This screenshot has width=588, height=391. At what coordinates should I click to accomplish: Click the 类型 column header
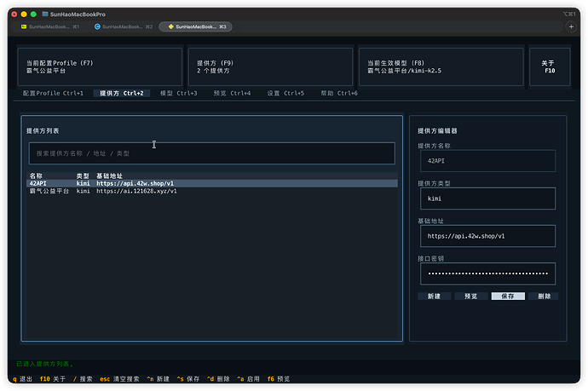83,175
